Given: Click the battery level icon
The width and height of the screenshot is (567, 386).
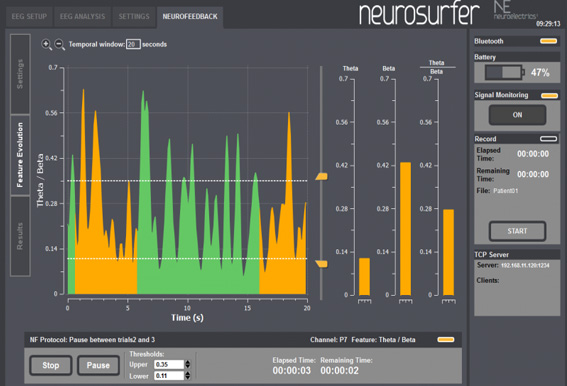Looking at the screenshot, I should coord(505,72).
